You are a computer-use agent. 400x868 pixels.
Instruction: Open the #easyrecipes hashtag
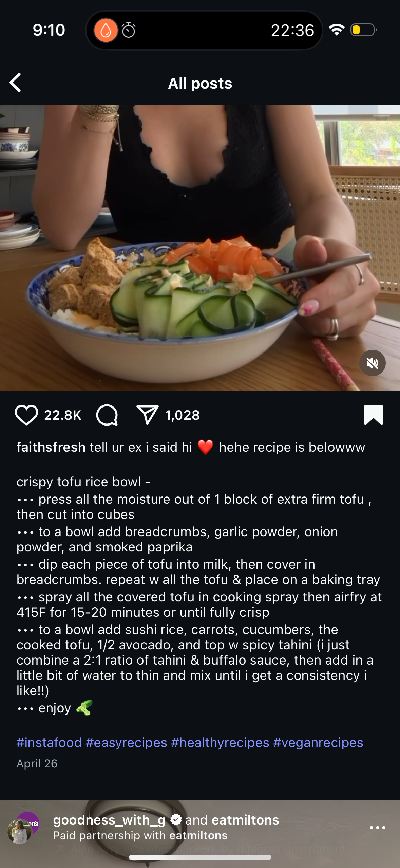126,742
